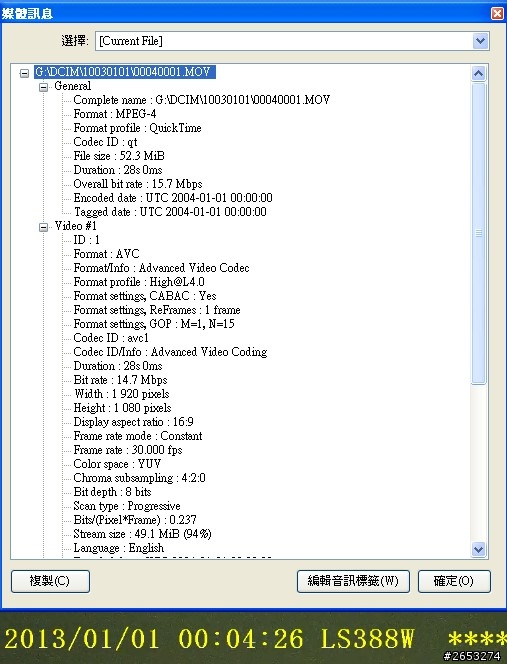Select 'Tagged date : UTC 2004-01-01' row

(170, 212)
